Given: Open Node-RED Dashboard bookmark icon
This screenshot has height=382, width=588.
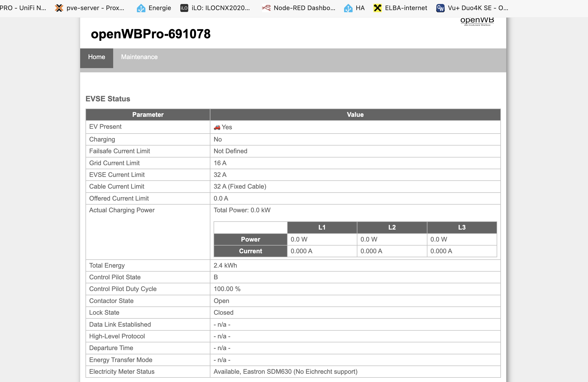Looking at the screenshot, I should (x=266, y=8).
